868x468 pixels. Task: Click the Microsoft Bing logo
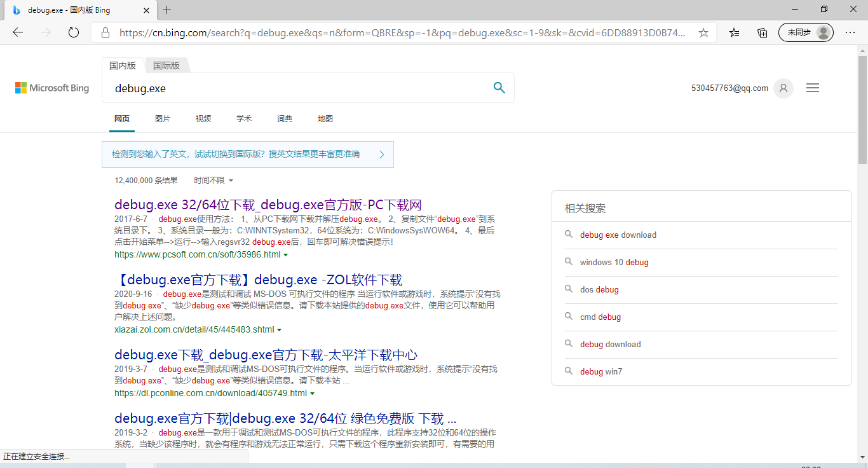click(x=51, y=88)
